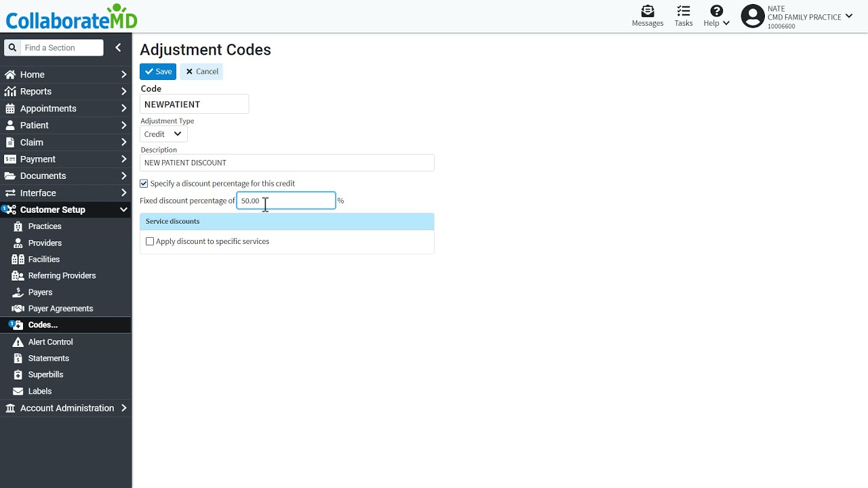This screenshot has width=868, height=488.
Task: Collapse the Customer Setup section arrow
Action: coord(123,209)
